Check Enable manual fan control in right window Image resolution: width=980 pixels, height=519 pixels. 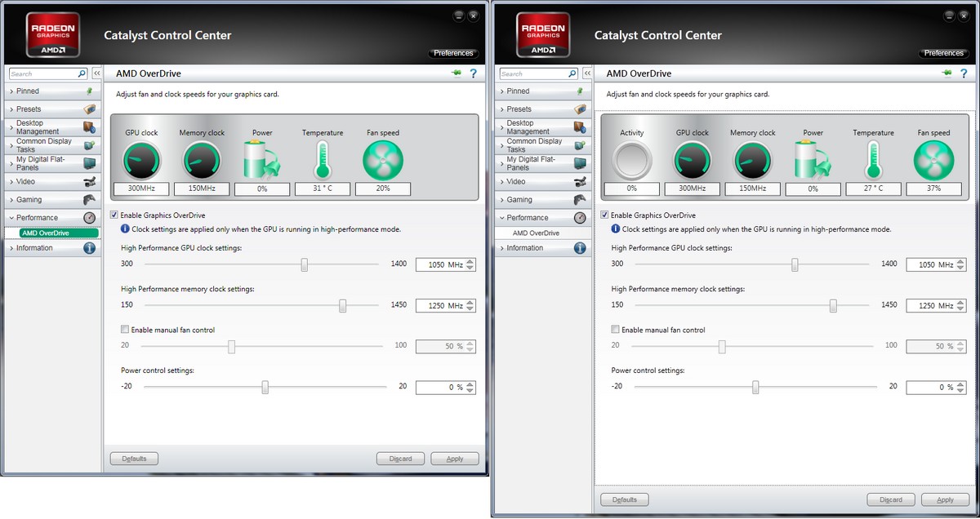pyautogui.click(x=615, y=330)
